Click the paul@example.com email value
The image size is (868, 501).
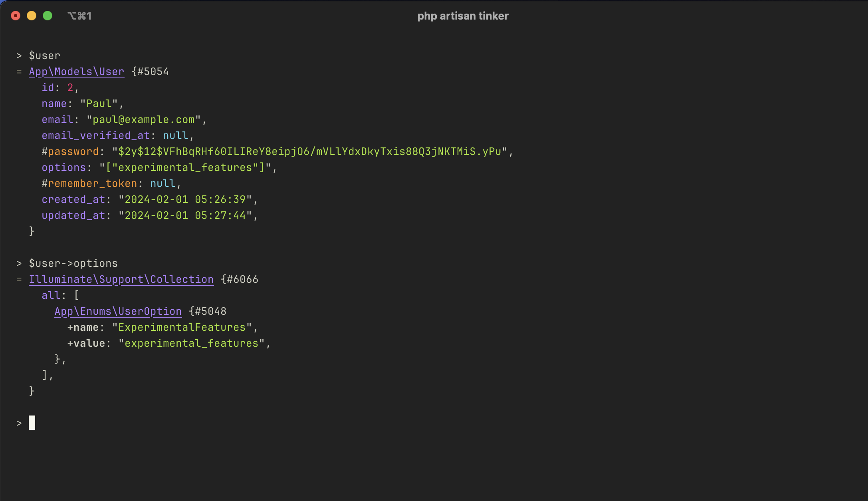pos(144,120)
